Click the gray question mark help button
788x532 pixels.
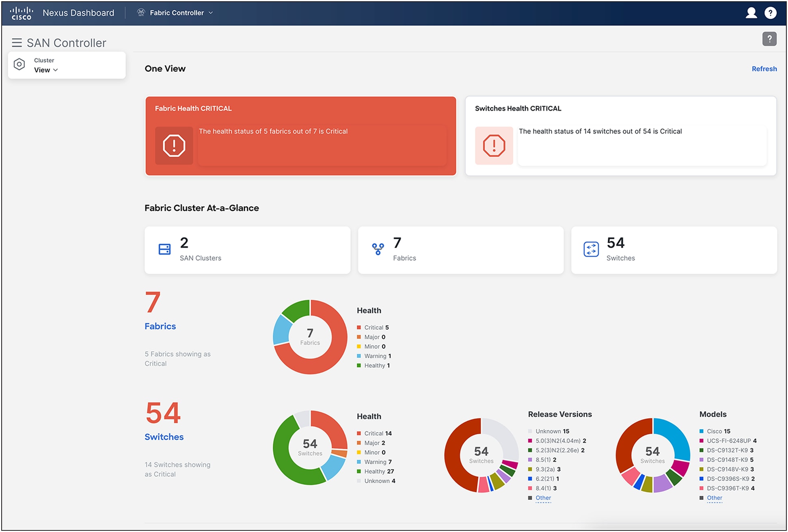coord(769,39)
